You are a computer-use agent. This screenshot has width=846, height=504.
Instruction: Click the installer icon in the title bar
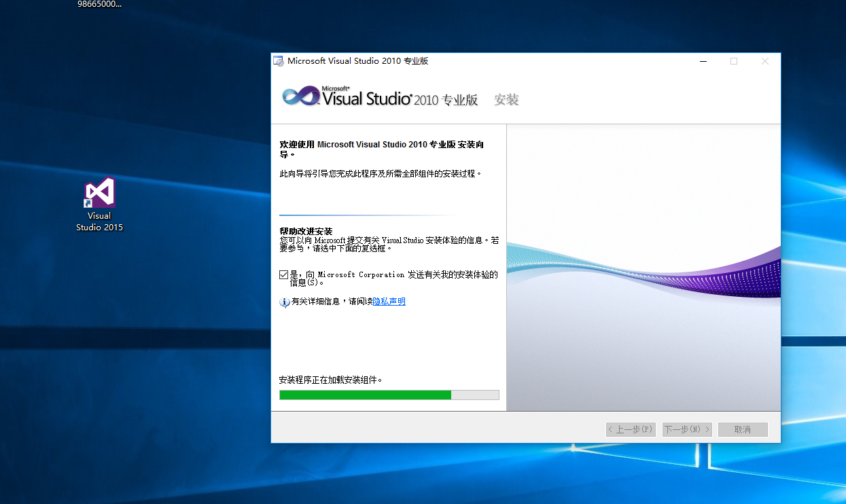[x=279, y=61]
